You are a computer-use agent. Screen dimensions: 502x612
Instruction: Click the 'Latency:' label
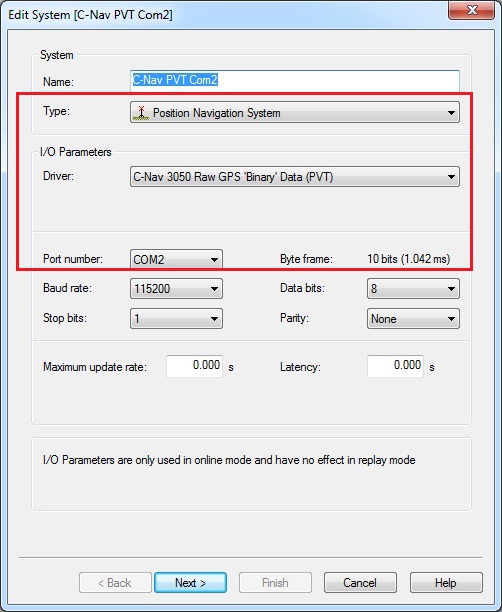(300, 367)
